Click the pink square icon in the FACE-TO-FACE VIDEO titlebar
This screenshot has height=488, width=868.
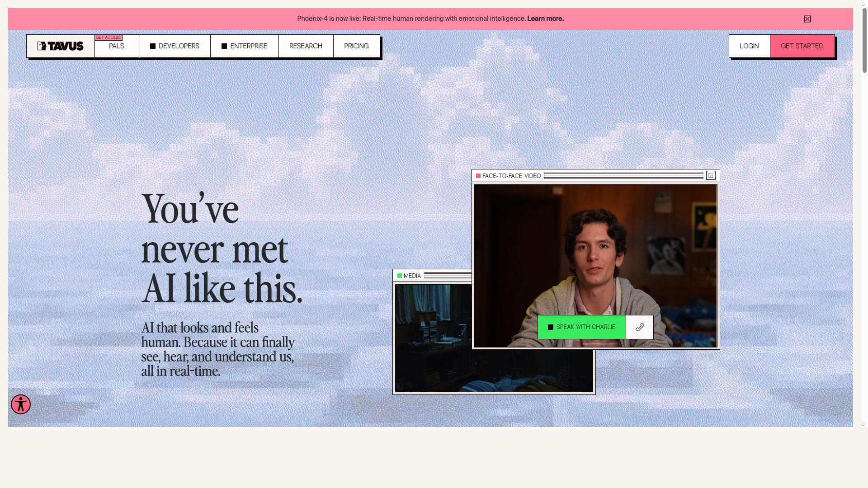tap(478, 176)
